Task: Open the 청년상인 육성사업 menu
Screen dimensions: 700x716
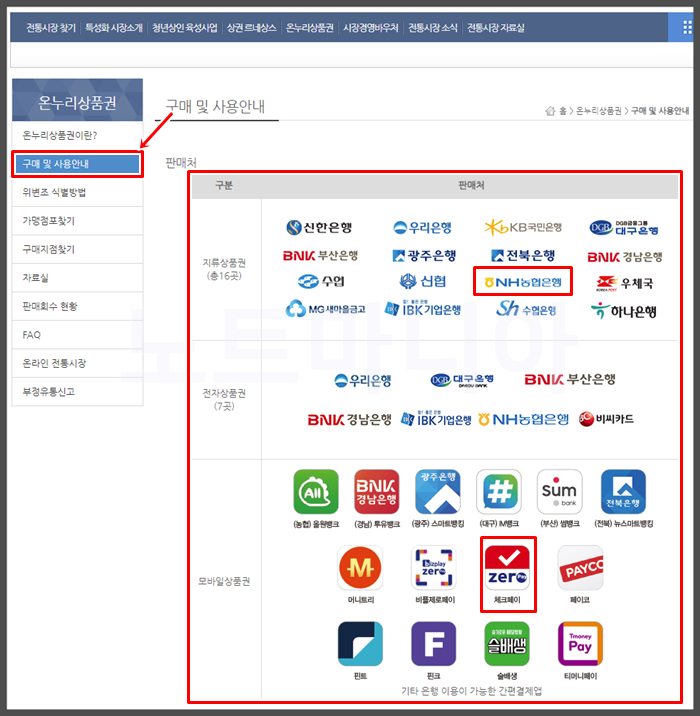Action: pyautogui.click(x=184, y=28)
